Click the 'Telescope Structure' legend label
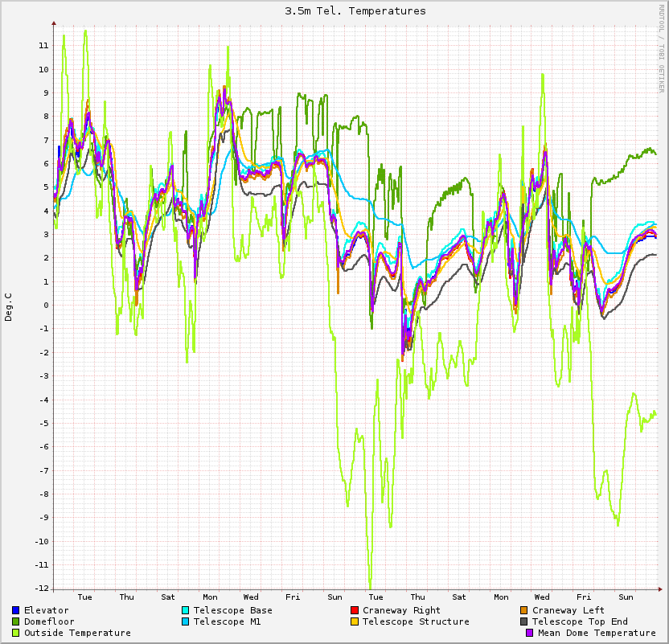 click(x=416, y=622)
